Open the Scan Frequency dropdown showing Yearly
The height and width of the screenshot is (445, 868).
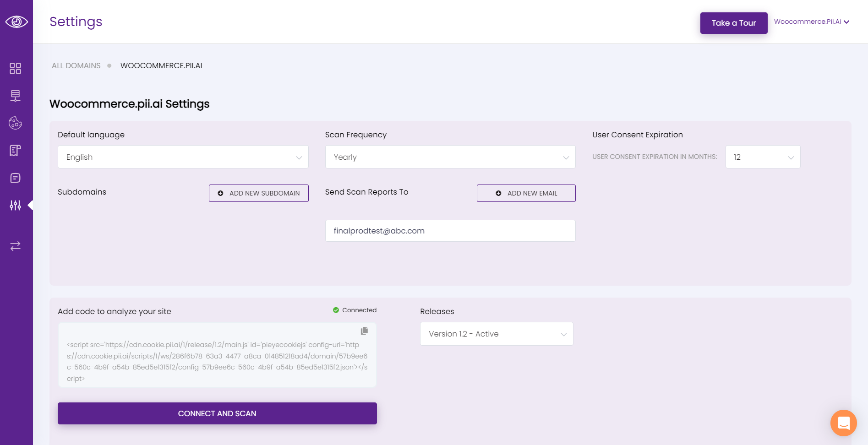pyautogui.click(x=450, y=157)
